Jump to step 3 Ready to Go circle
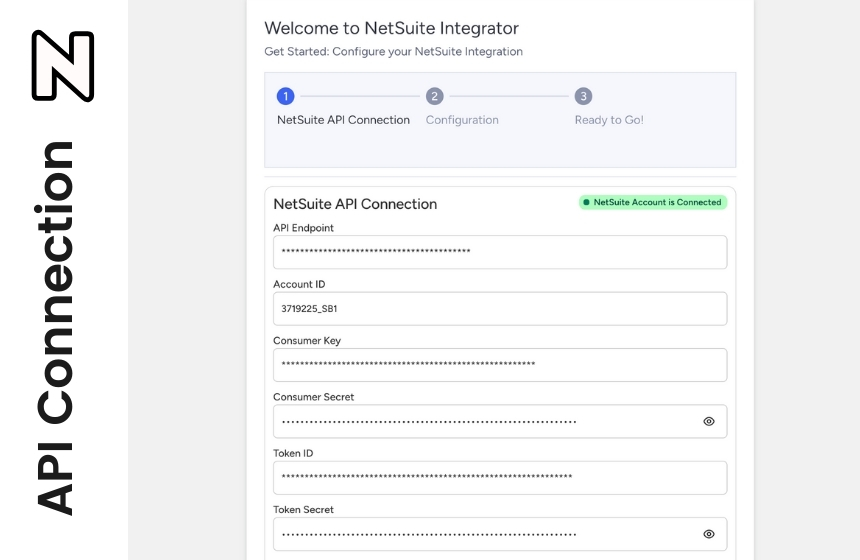 pyautogui.click(x=583, y=96)
